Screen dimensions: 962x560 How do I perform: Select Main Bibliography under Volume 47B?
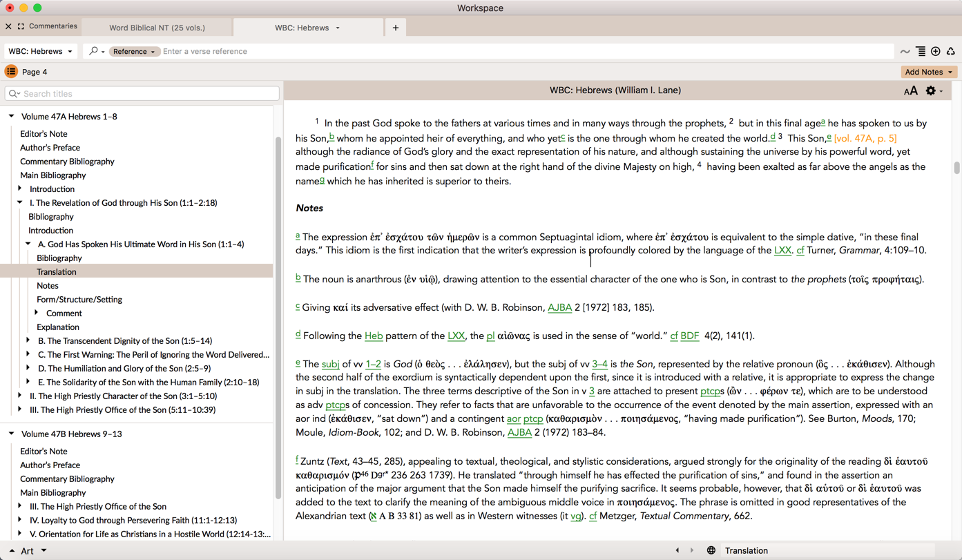[52, 493]
